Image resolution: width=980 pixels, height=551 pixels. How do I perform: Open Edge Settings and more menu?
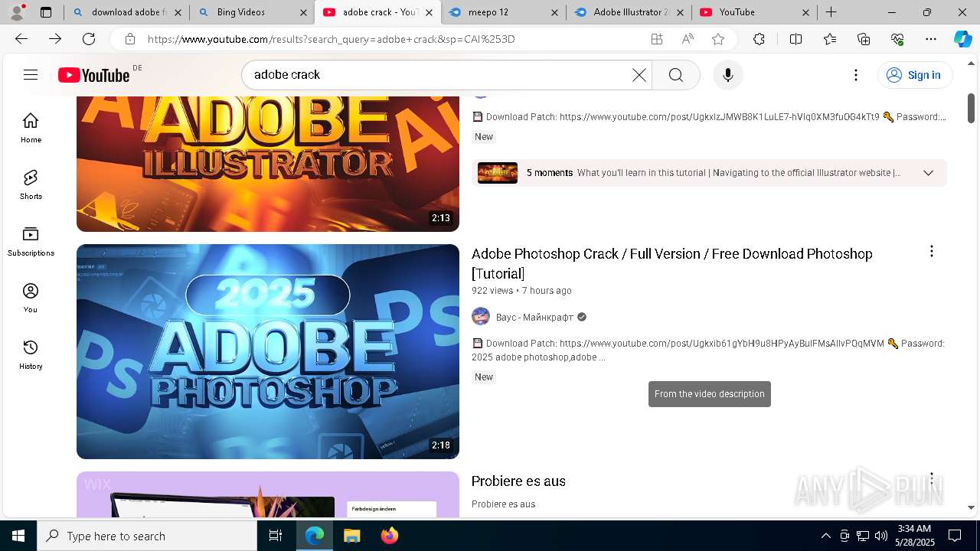[x=931, y=39]
